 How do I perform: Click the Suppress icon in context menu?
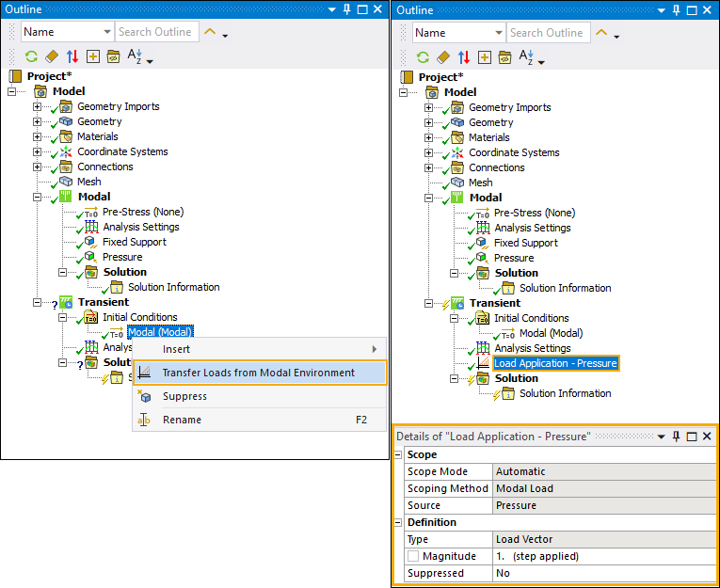tap(144, 396)
